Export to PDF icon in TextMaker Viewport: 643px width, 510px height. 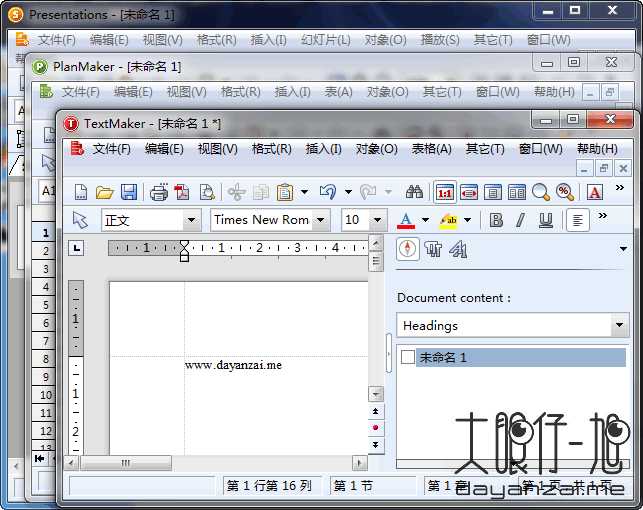tap(182, 192)
